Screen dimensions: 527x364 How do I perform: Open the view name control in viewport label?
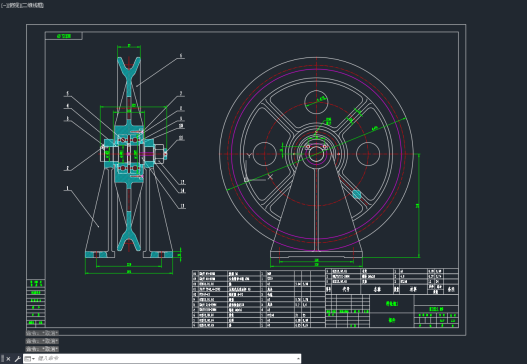click(13, 5)
